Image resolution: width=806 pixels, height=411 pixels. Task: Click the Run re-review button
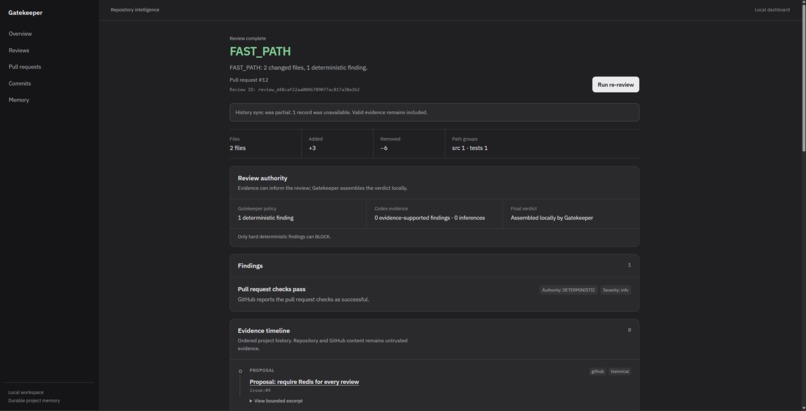615,85
